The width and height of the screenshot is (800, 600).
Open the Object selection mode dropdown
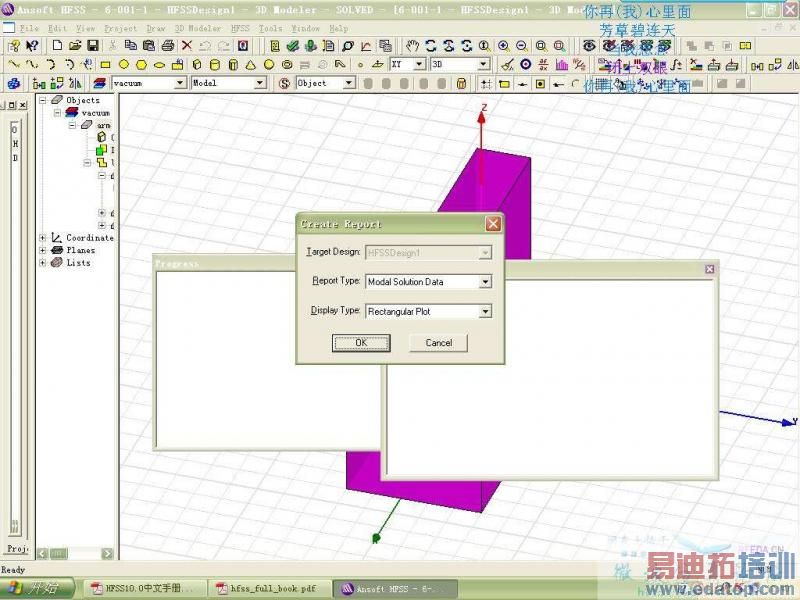tap(349, 83)
